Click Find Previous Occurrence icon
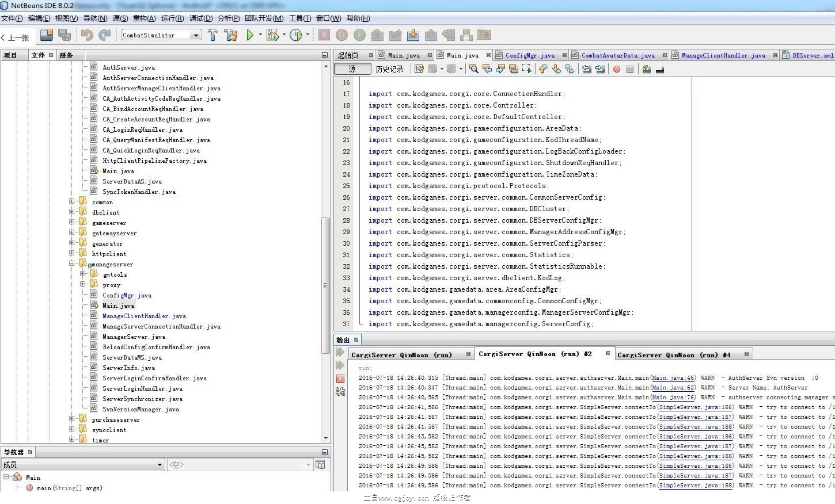Image resolution: width=835 pixels, height=504 pixels. (487, 69)
